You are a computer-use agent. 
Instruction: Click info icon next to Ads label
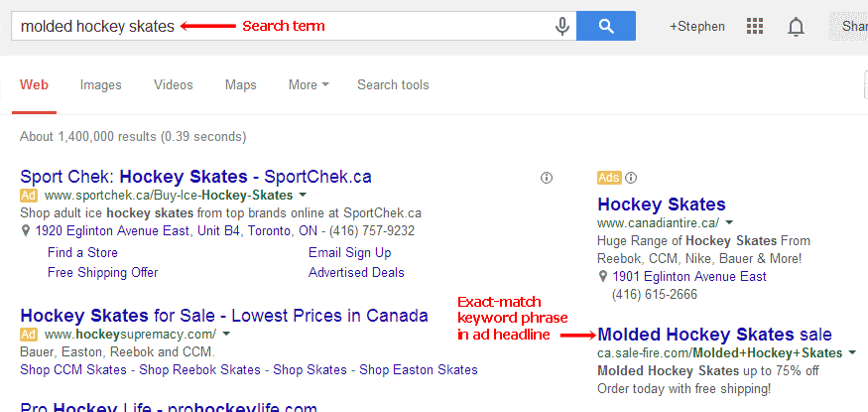(x=631, y=178)
